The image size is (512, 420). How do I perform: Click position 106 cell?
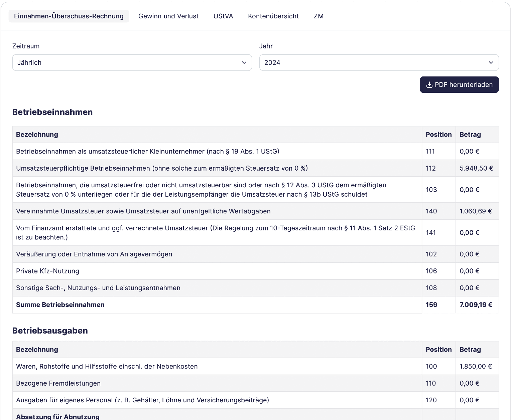coord(439,271)
